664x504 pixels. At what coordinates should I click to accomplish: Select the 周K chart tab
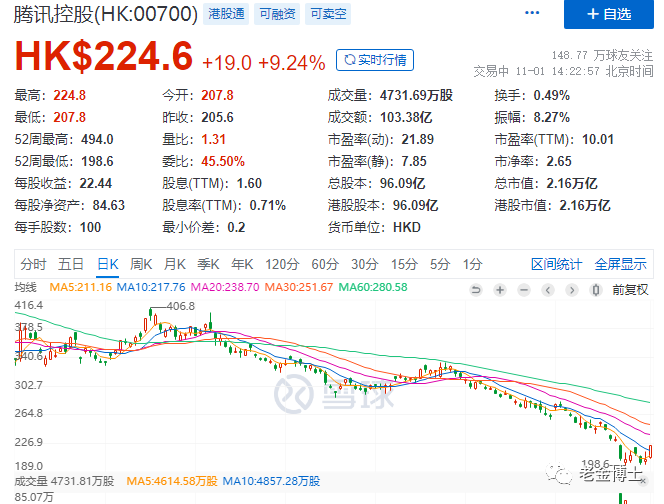pyautogui.click(x=141, y=264)
